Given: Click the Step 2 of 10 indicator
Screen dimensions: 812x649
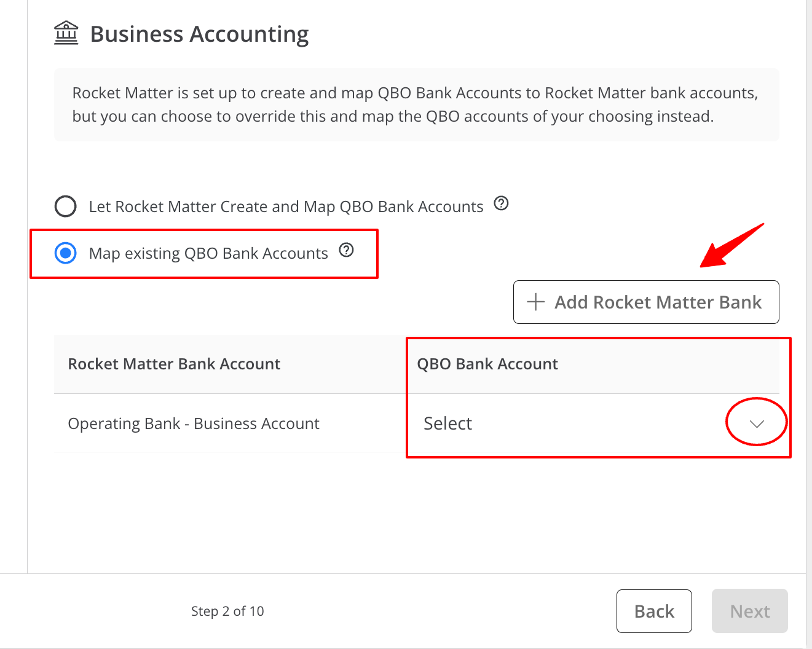Looking at the screenshot, I should (227, 611).
